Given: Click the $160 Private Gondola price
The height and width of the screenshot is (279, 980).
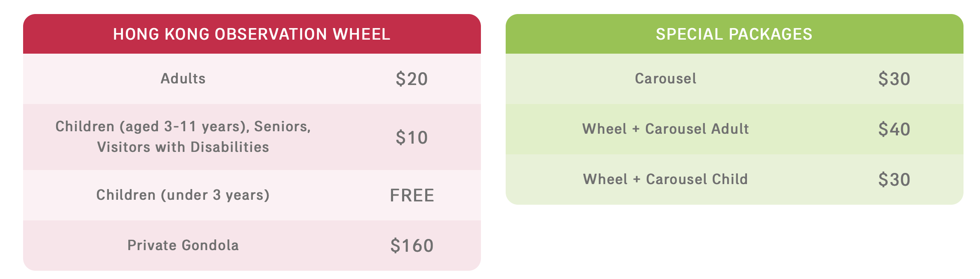Looking at the screenshot, I should 412,246.
